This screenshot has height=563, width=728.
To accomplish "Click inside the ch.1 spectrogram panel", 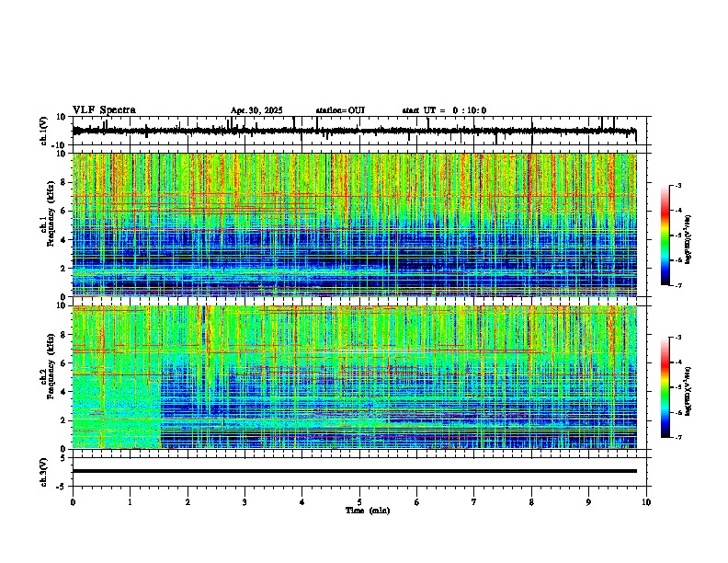I will (354, 224).
